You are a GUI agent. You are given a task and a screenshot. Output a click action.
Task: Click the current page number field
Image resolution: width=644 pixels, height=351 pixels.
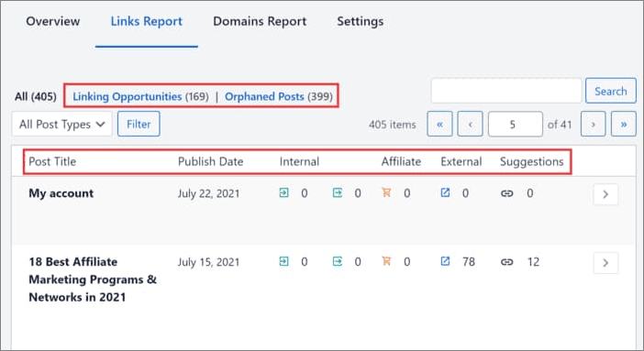click(x=515, y=124)
